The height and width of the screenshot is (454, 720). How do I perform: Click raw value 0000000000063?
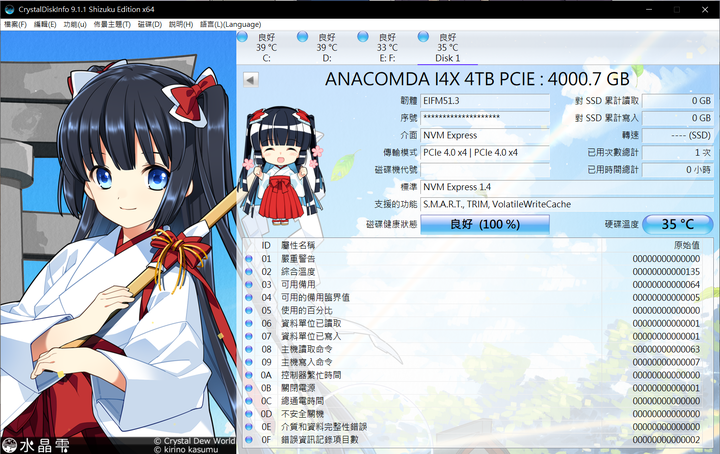pos(666,349)
